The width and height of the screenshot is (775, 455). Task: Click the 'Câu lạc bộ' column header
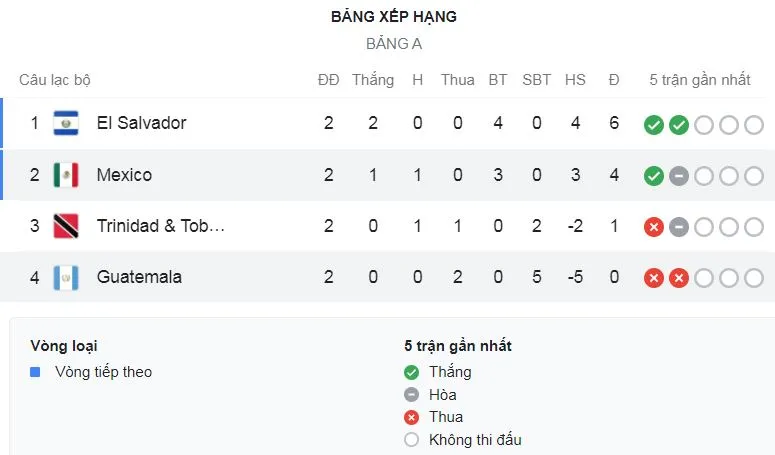pyautogui.click(x=55, y=80)
